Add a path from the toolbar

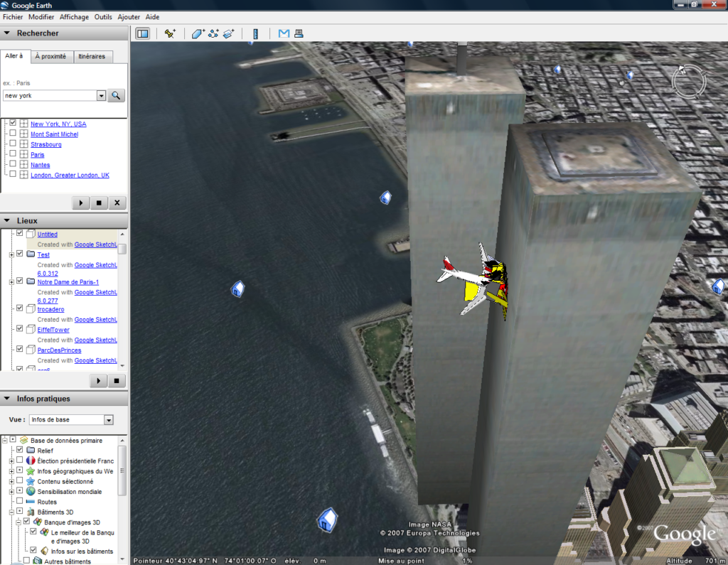pyautogui.click(x=213, y=33)
